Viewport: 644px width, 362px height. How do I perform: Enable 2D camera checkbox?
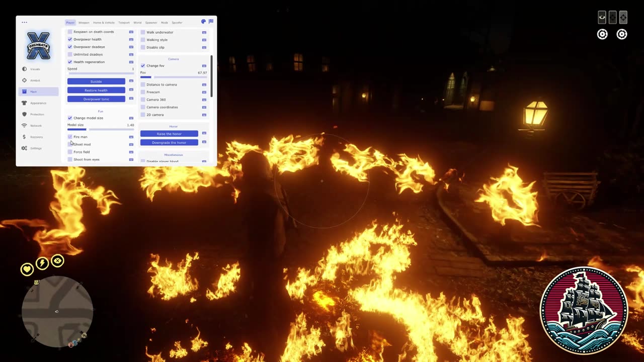[143, 115]
